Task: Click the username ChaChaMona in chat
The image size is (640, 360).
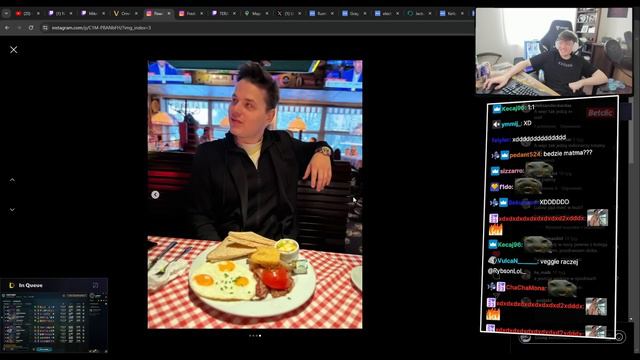Action: (526, 288)
